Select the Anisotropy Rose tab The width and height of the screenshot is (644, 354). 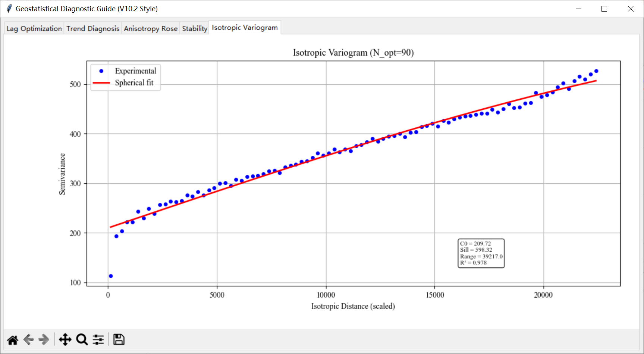(151, 28)
